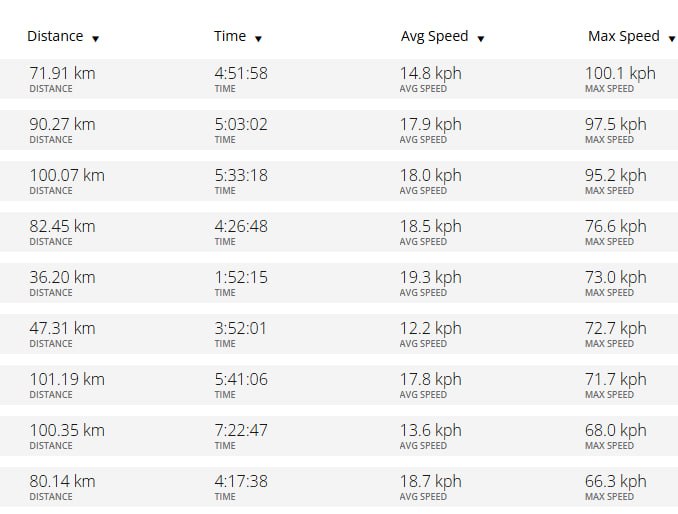Screen dimensions: 678x514
Task: Click the 7:22:47 time entry
Action: click(241, 430)
